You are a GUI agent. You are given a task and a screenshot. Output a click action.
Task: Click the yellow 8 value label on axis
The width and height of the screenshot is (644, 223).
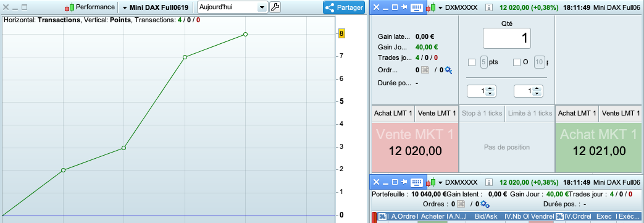point(341,34)
